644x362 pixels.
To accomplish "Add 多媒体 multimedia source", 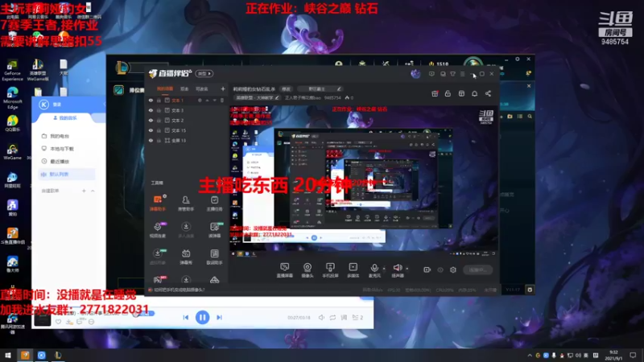I will 353,270.
